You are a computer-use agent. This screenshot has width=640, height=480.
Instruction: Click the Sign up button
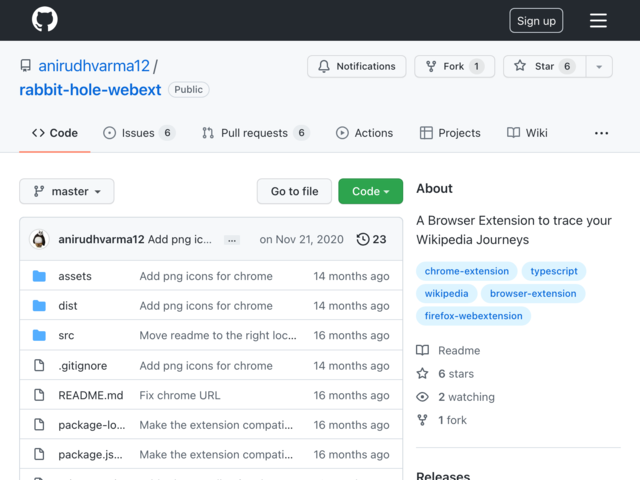click(x=536, y=20)
